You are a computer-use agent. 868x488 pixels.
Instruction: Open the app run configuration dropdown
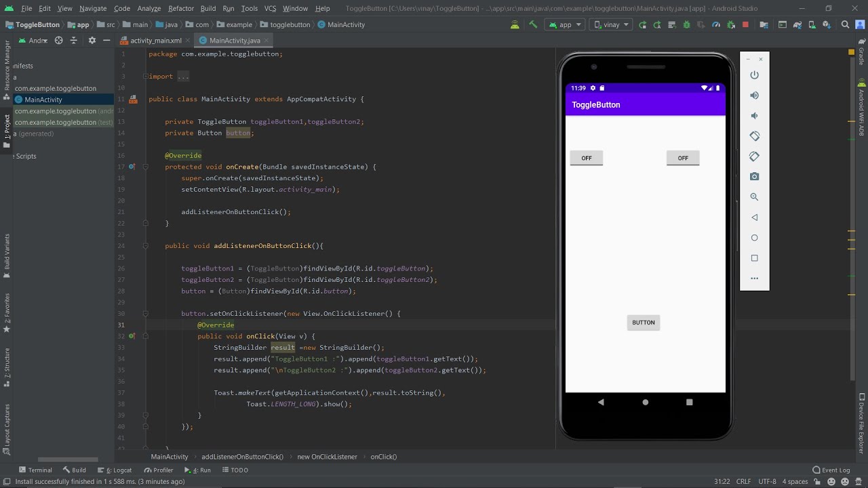click(565, 24)
